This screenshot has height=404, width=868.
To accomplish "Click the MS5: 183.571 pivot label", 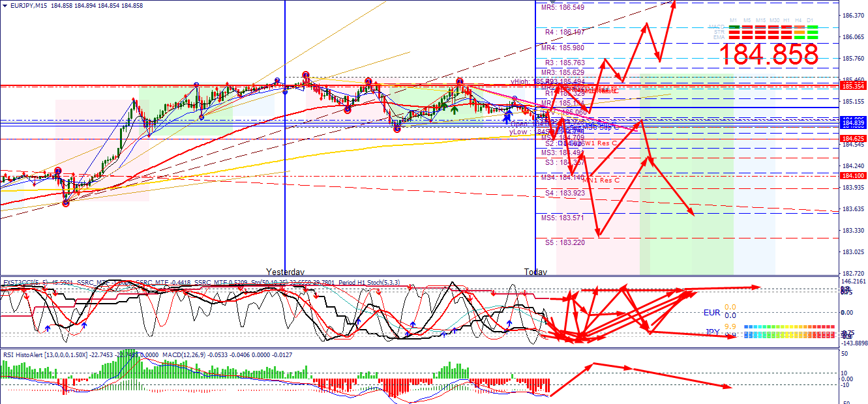I will pos(563,218).
